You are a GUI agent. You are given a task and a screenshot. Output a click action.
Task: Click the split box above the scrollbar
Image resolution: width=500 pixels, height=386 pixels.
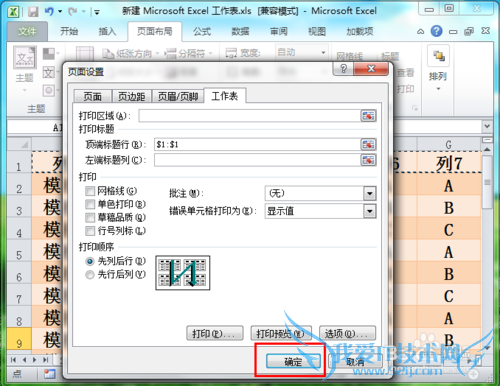(487, 140)
